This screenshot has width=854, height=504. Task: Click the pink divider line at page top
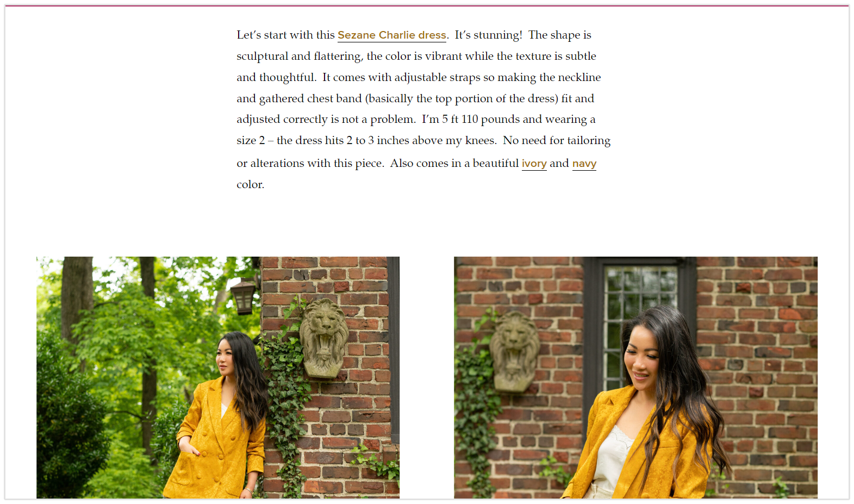point(427,5)
